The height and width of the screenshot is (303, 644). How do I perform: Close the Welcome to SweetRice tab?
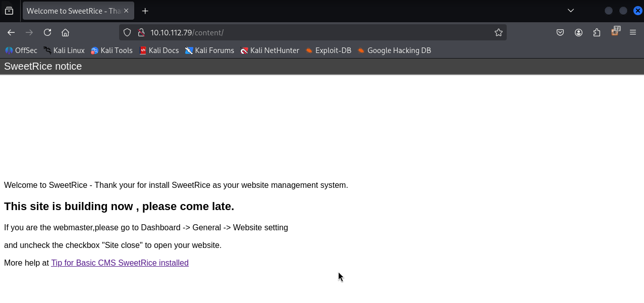126,11
